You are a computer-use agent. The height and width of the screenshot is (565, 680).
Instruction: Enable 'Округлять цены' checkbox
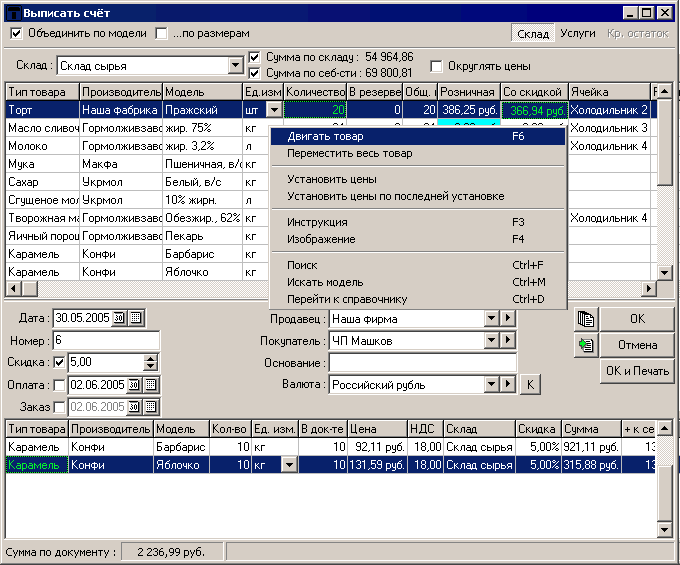click(437, 66)
